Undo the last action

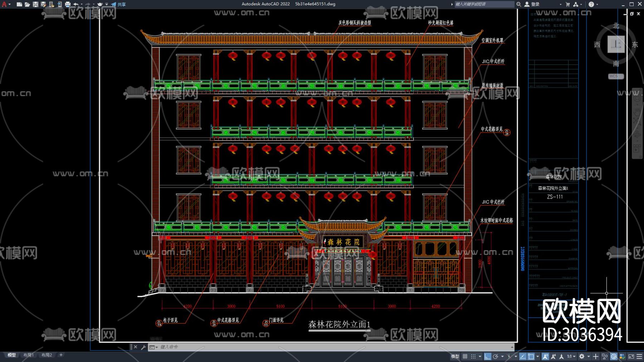pyautogui.click(x=75, y=4)
